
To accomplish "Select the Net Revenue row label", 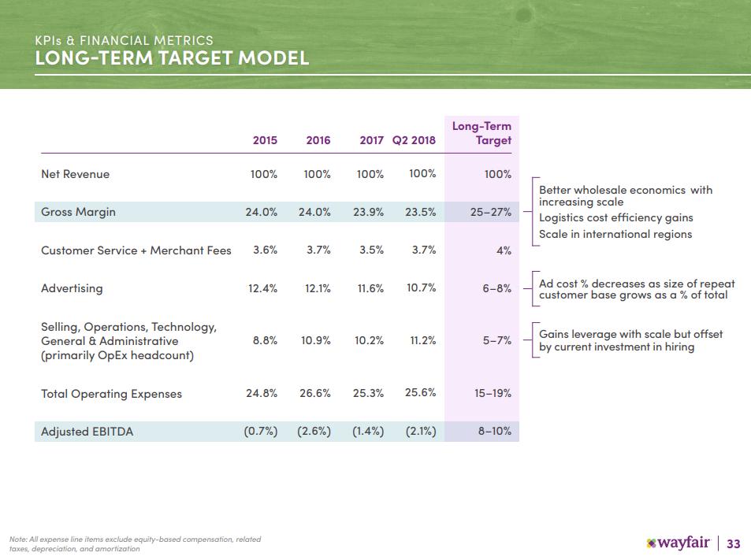I will pos(75,174).
